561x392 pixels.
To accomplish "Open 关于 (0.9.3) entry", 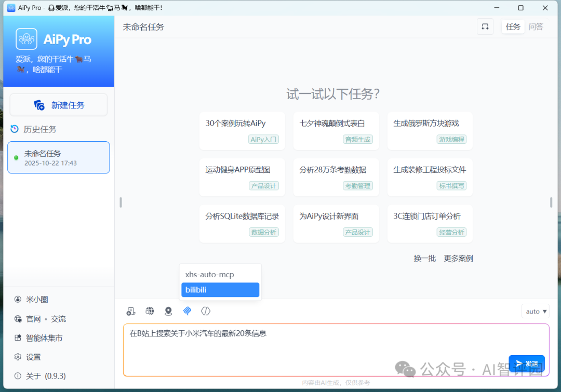I will [46, 376].
